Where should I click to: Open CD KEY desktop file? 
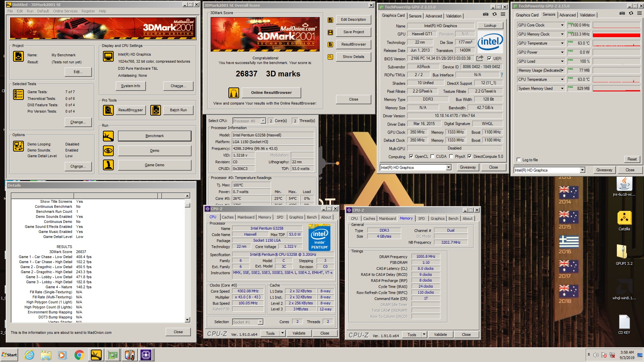(x=624, y=325)
